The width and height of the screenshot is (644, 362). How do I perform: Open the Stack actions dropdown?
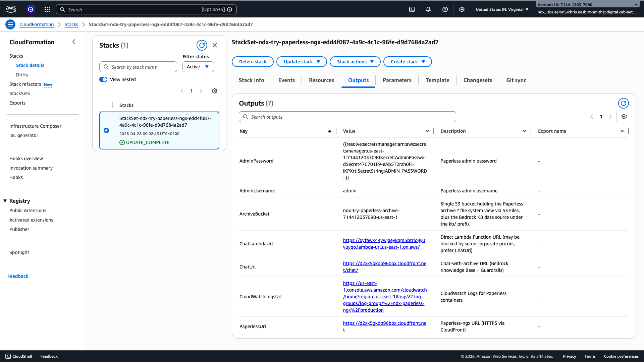point(355,62)
